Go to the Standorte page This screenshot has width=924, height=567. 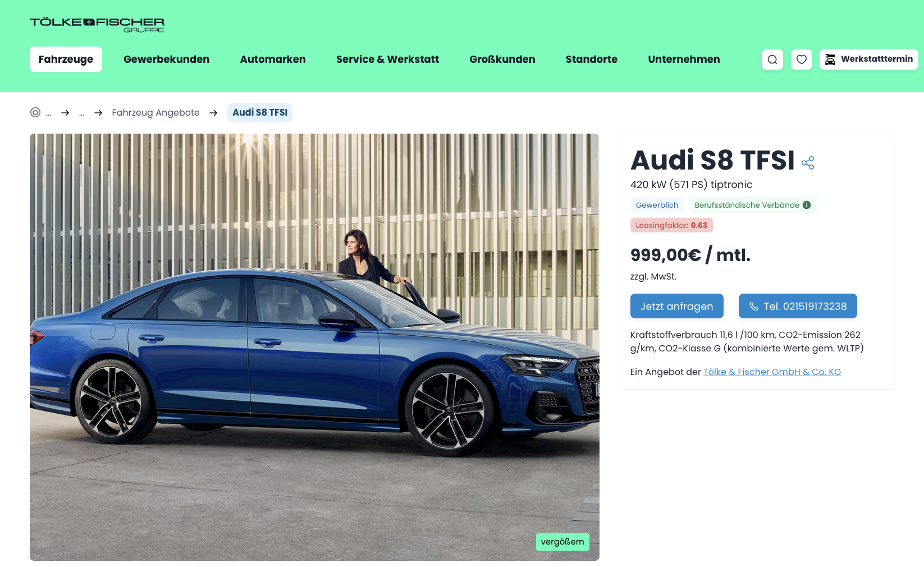click(x=592, y=60)
